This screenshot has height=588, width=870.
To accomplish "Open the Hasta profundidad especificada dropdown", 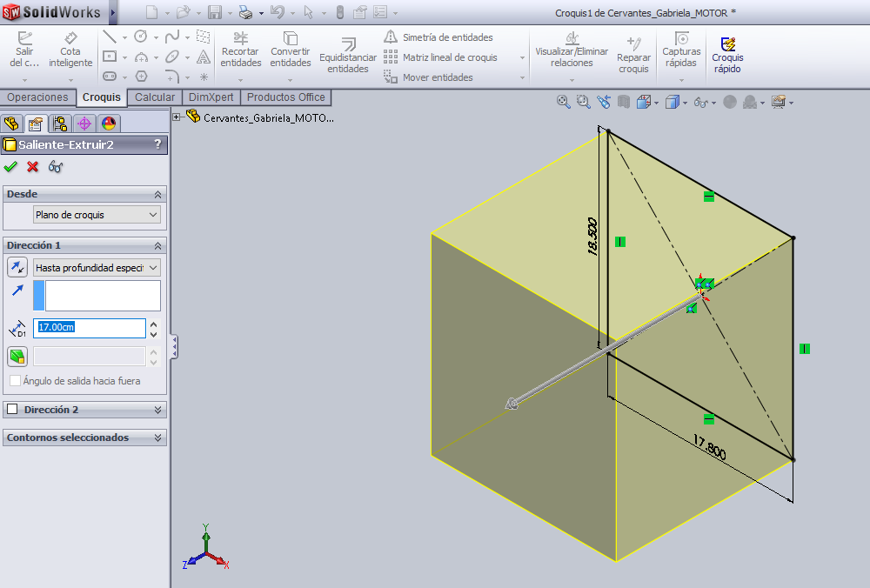I will (96, 267).
